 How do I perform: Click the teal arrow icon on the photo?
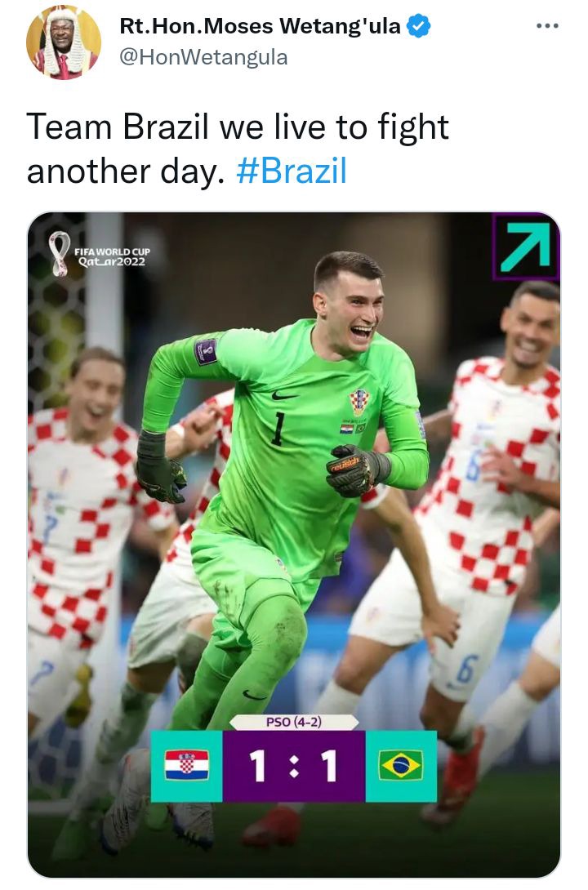(x=526, y=247)
